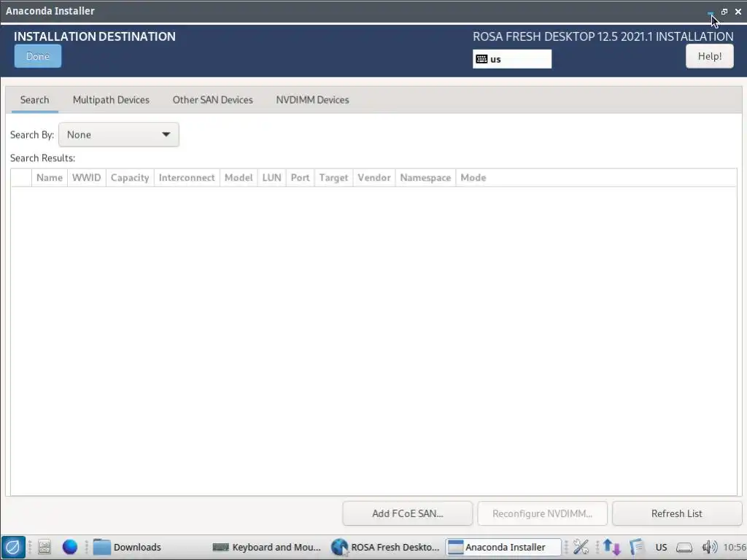The image size is (747, 560).
Task: Switch to Keyboard and Mouse taskbar window
Action: click(267, 547)
